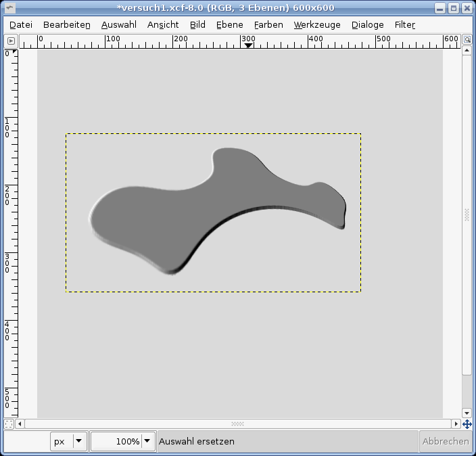Open the Dialoge menu
The width and height of the screenshot is (476, 456).
coord(368,24)
